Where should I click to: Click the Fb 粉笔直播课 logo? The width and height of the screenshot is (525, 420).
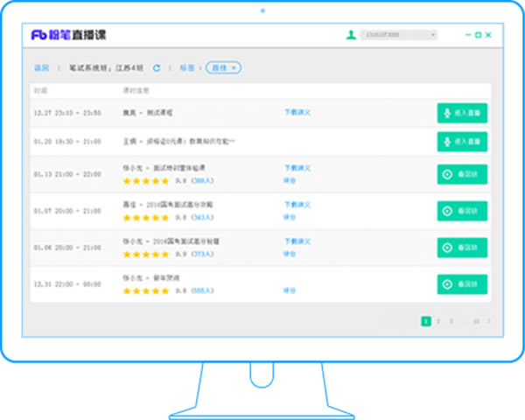click(68, 35)
